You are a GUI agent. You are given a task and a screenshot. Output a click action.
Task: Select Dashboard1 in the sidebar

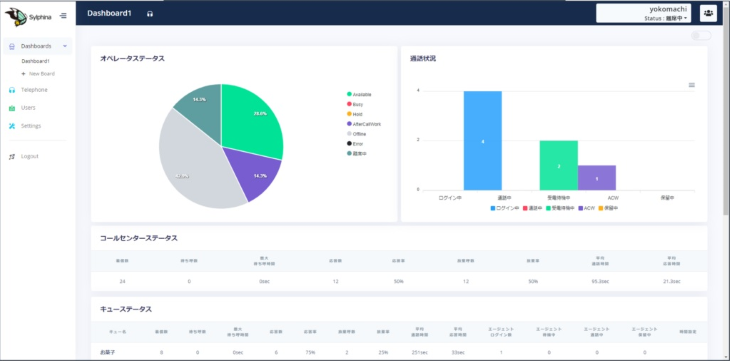(x=35, y=61)
